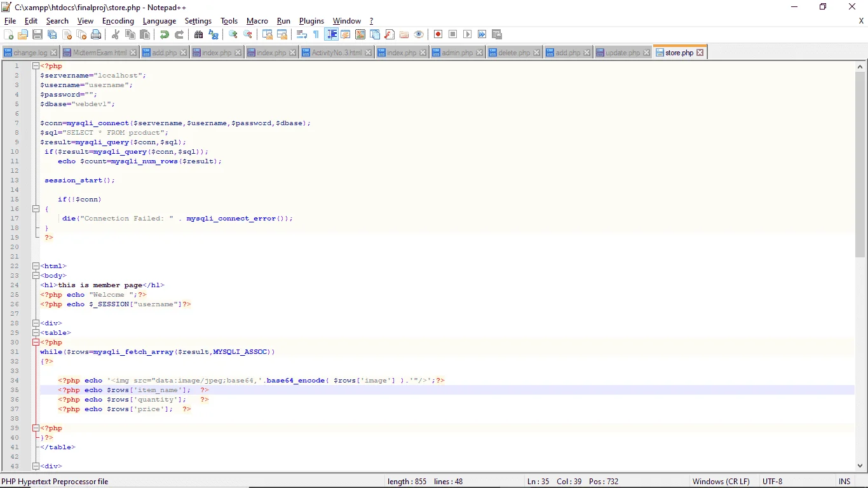Image resolution: width=868 pixels, height=488 pixels.
Task: Switch to the ActivityNo.3.html tab
Action: (x=337, y=53)
